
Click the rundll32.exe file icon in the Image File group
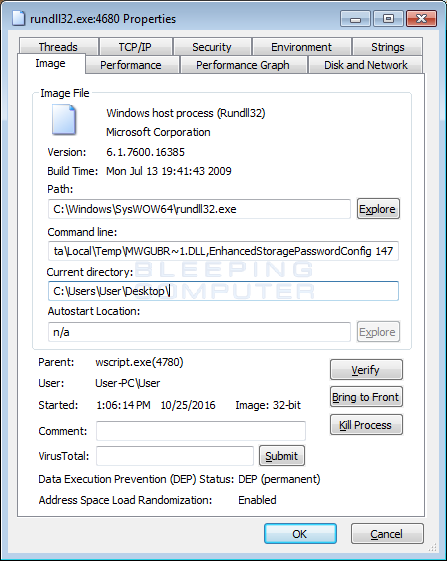pos(64,119)
